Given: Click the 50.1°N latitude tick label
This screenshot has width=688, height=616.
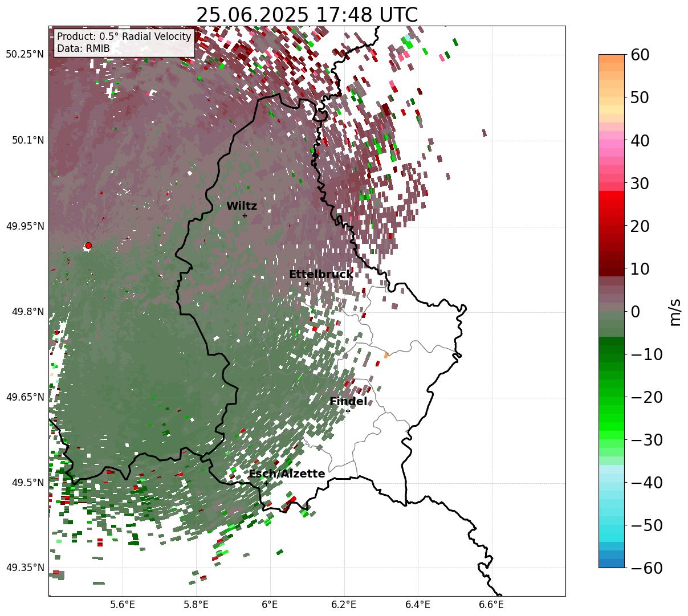Looking at the screenshot, I should click(x=27, y=140).
